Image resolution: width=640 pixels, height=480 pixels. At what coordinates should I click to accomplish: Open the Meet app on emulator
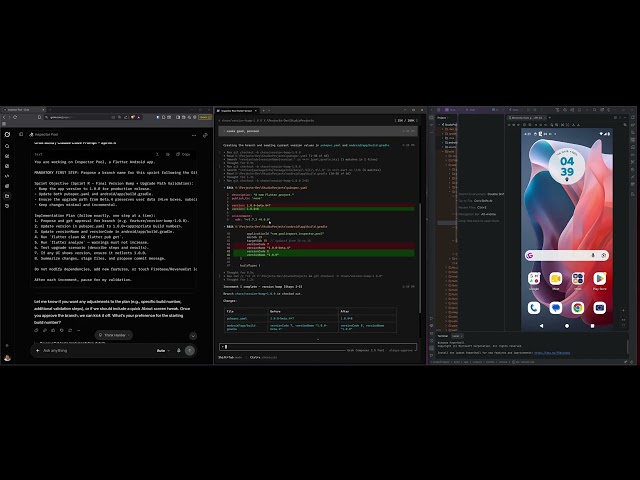(x=556, y=279)
